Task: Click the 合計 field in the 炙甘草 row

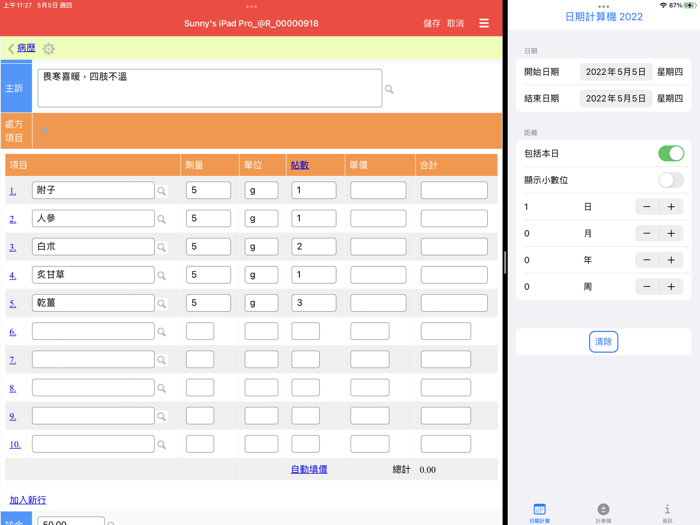Action: click(454, 275)
